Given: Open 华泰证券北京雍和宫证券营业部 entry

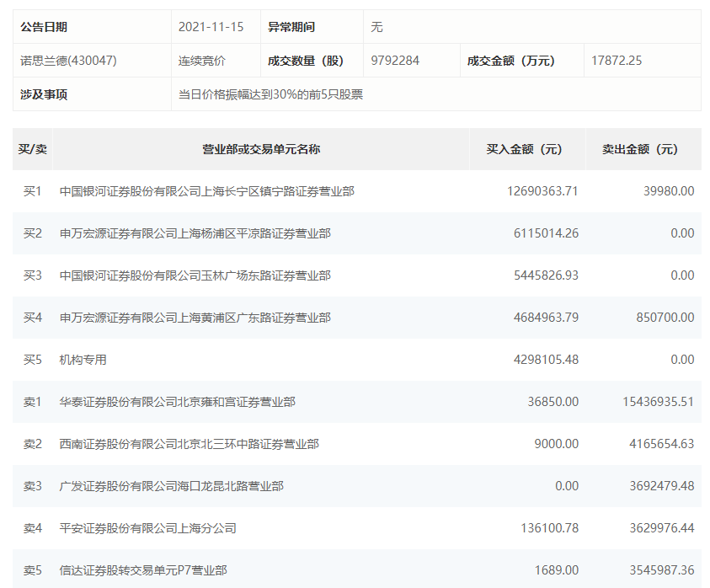Looking at the screenshot, I should (x=177, y=402).
